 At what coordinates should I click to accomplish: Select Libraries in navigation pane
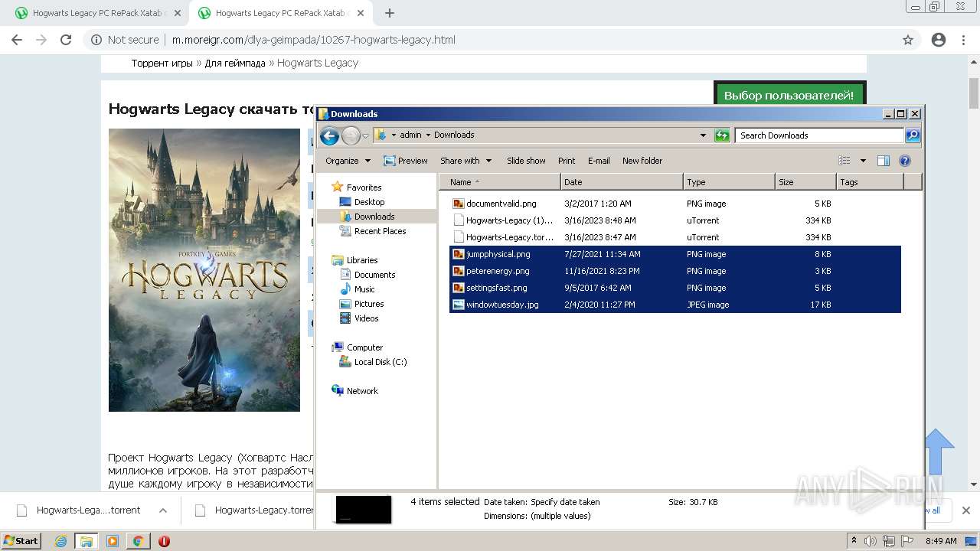(x=362, y=260)
